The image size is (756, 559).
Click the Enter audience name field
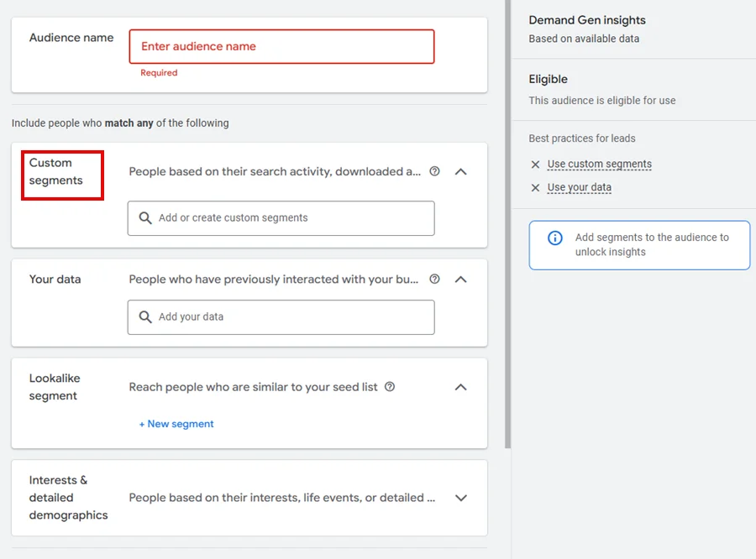point(281,47)
